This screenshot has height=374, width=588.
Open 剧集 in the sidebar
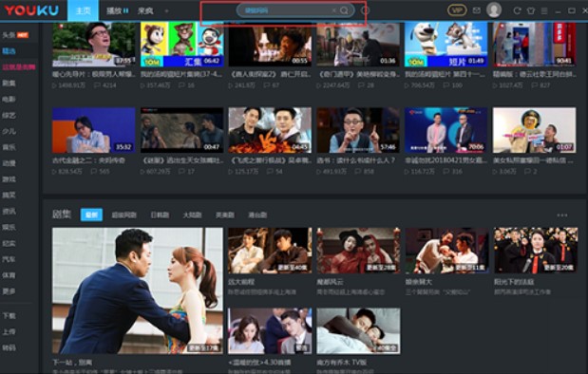click(x=9, y=84)
